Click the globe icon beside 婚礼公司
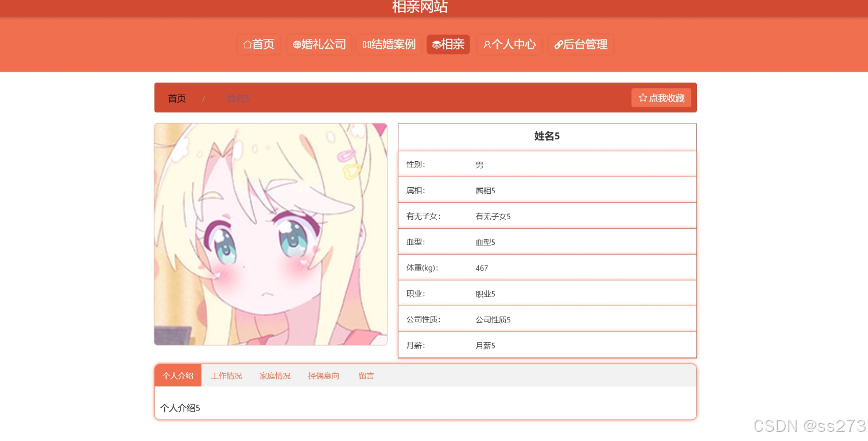 coord(297,45)
